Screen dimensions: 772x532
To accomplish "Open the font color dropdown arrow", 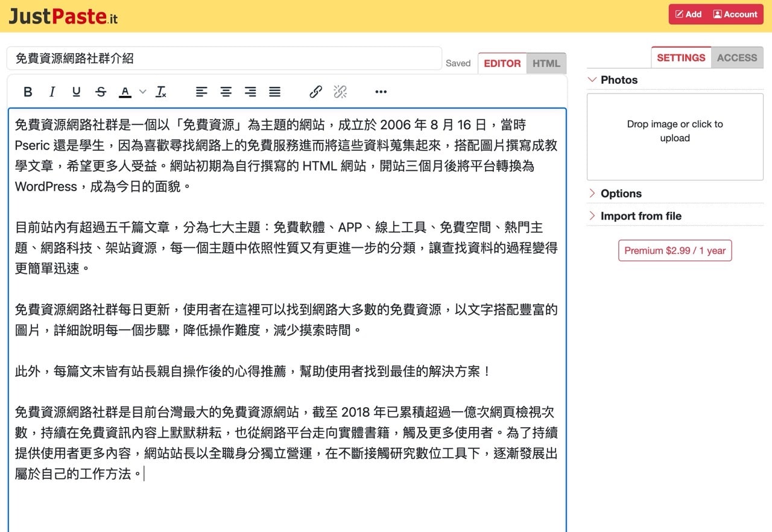I will point(142,92).
